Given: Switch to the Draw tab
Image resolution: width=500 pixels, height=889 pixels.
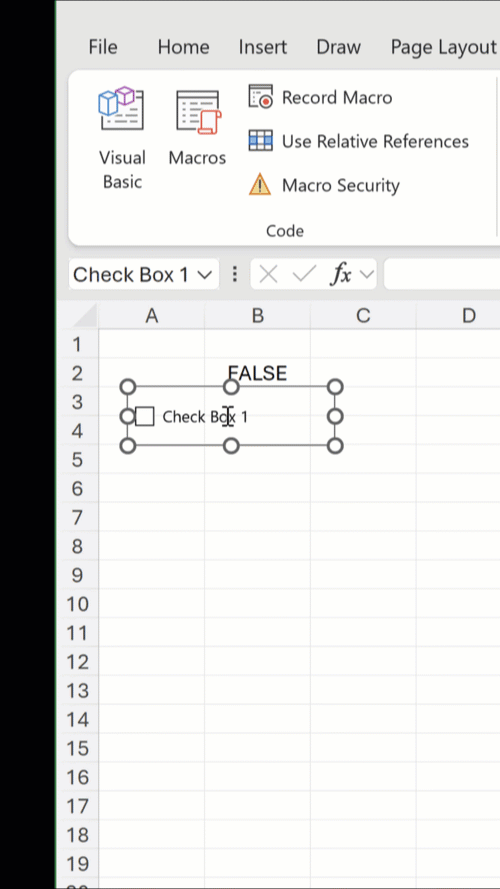Looking at the screenshot, I should pyautogui.click(x=338, y=47).
